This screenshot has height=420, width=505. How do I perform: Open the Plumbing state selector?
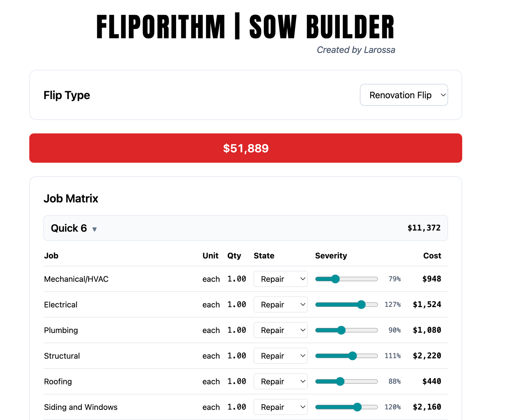coord(280,330)
